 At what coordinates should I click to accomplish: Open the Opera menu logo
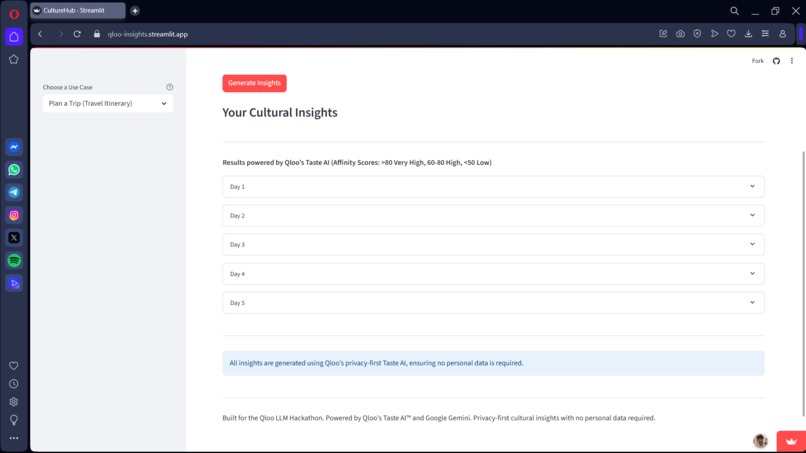click(14, 14)
